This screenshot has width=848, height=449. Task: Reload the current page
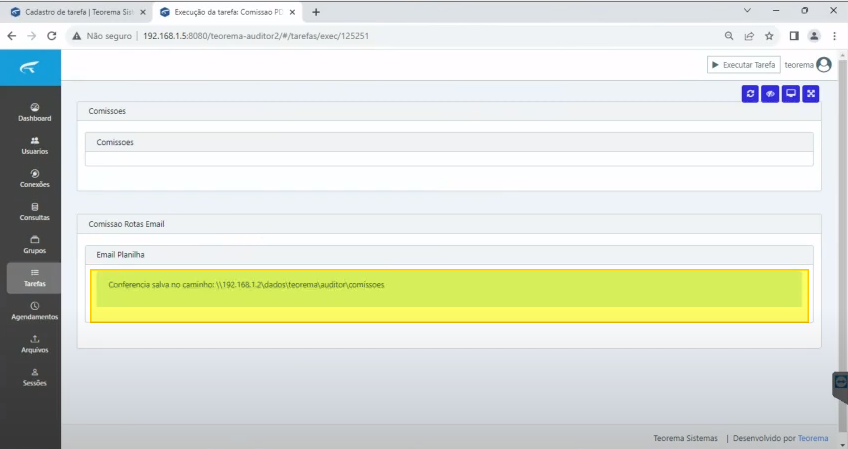point(51,36)
